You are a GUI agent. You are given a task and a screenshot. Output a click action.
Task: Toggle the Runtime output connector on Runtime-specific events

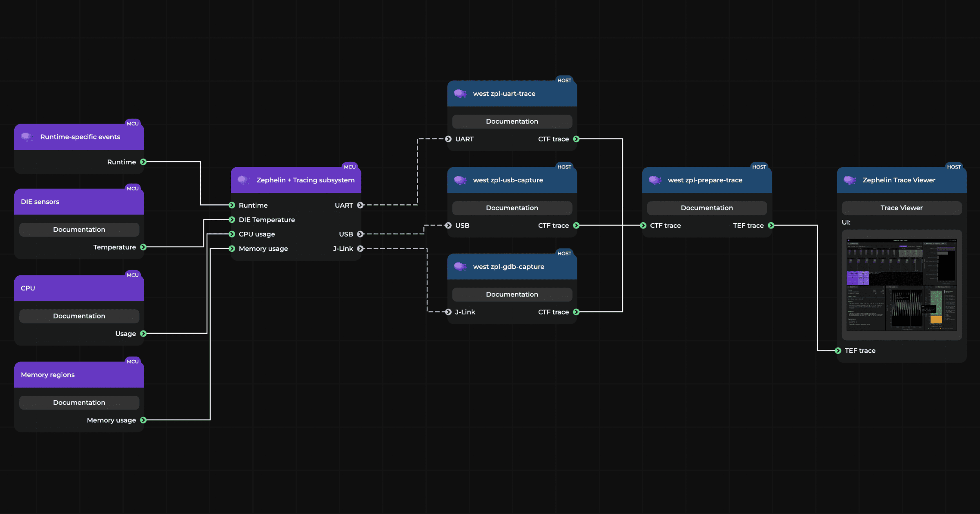pyautogui.click(x=143, y=162)
